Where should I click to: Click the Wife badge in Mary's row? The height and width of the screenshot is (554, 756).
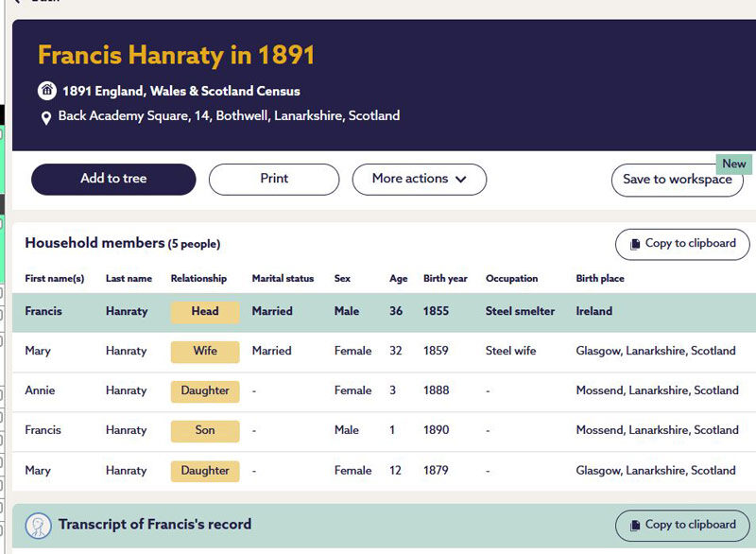click(204, 351)
